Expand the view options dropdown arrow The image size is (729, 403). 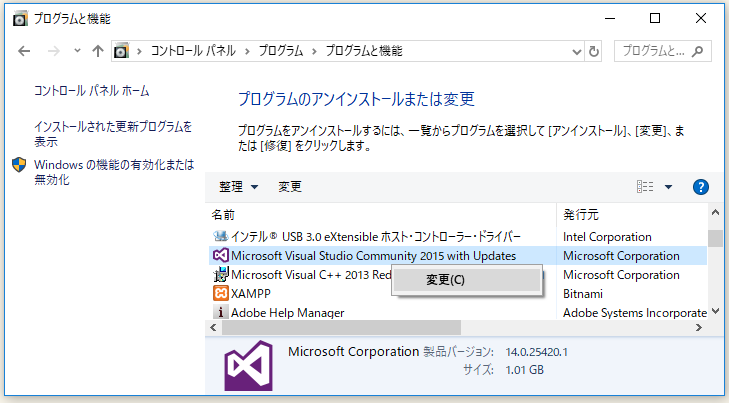[668, 187]
